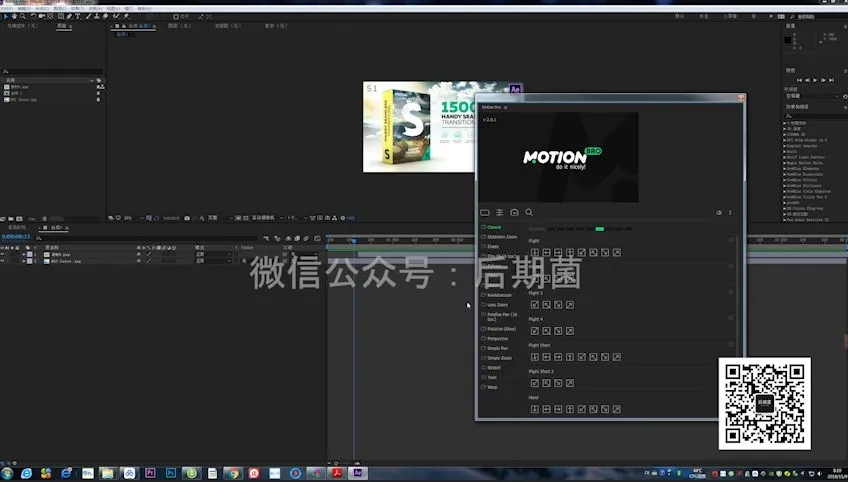Select the Hand tool in After Effects toolbar
This screenshot has width=848, height=482.
pyautogui.click(x=14, y=16)
